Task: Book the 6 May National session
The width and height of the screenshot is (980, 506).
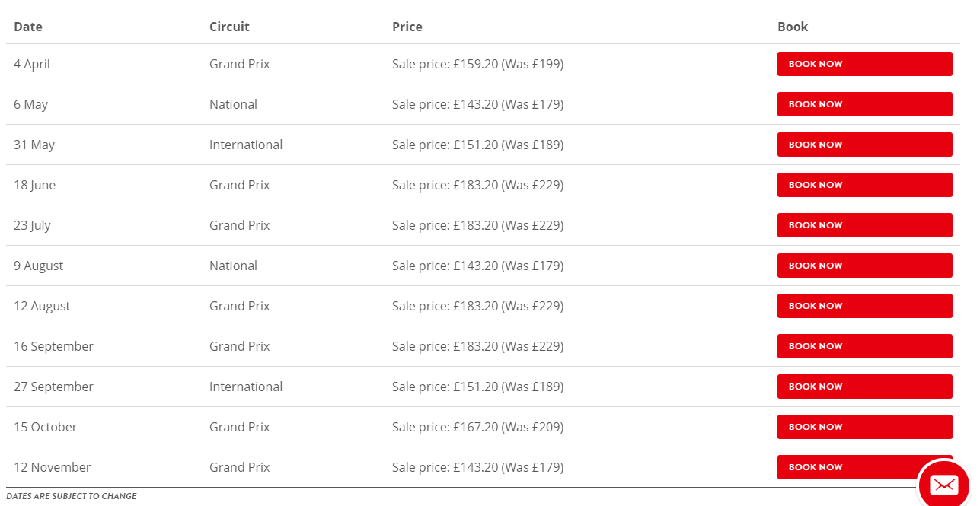Action: [864, 104]
